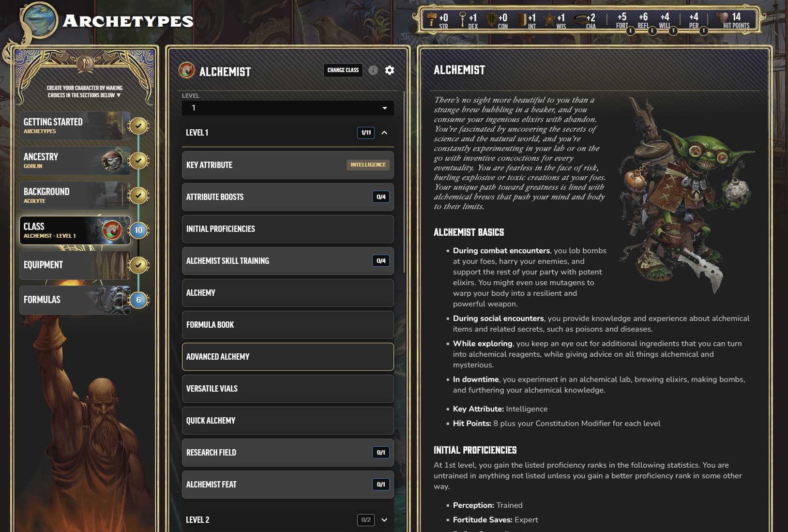Click the goblin alchemist artwork
The width and height of the screenshot is (788, 532).
(682, 194)
